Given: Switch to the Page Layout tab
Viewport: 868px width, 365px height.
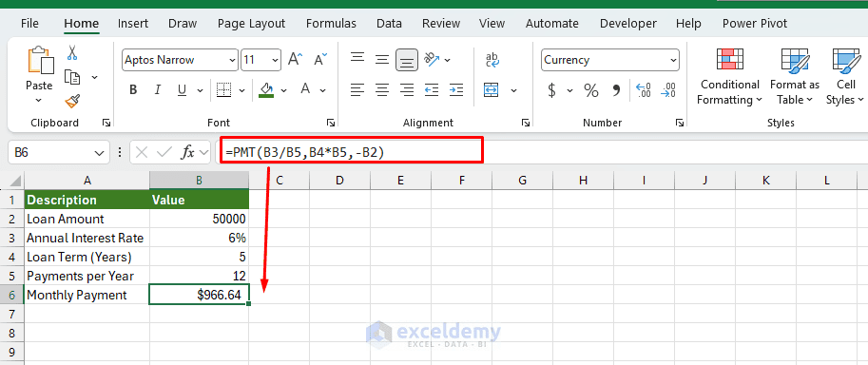Looking at the screenshot, I should [x=251, y=23].
